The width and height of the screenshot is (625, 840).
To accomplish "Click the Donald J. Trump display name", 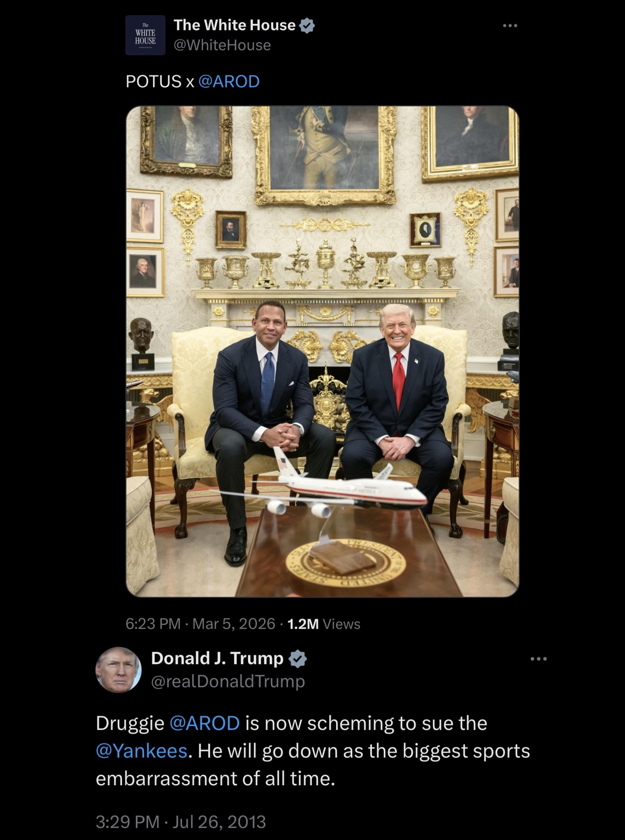I will click(217, 658).
